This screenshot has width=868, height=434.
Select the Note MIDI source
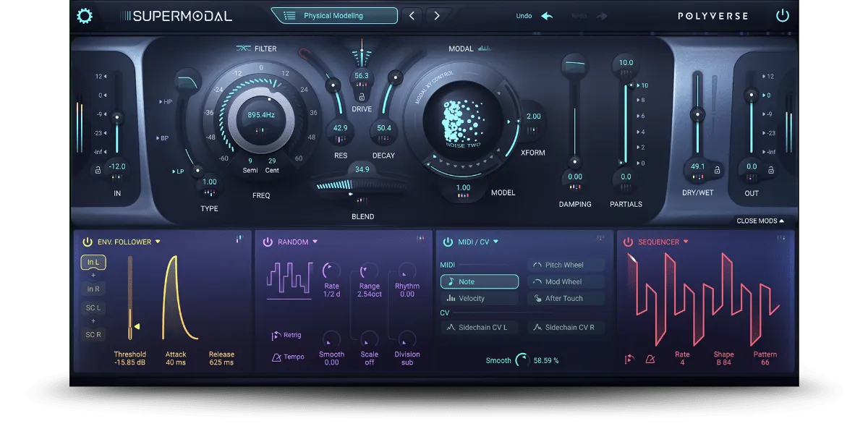(480, 281)
